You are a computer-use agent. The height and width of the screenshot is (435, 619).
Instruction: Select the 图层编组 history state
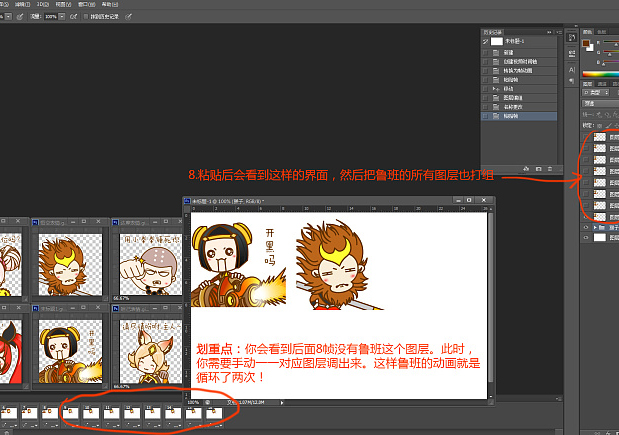tap(519, 98)
